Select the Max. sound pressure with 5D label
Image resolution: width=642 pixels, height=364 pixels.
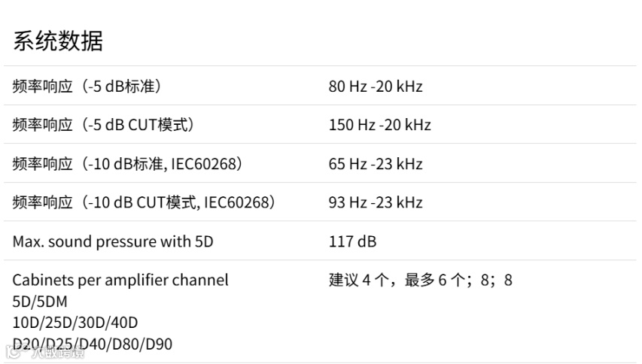(113, 241)
